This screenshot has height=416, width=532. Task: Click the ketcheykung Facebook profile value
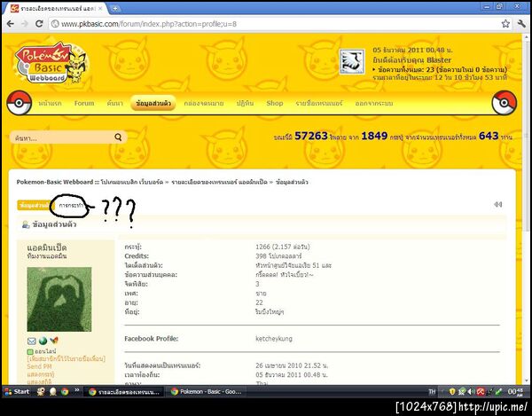[274, 339]
